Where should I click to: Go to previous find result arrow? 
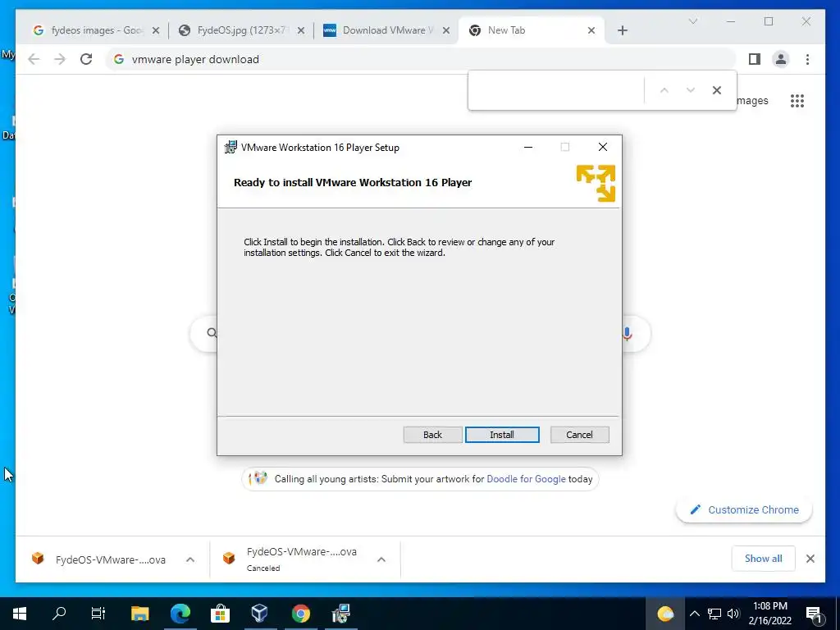pyautogui.click(x=664, y=90)
